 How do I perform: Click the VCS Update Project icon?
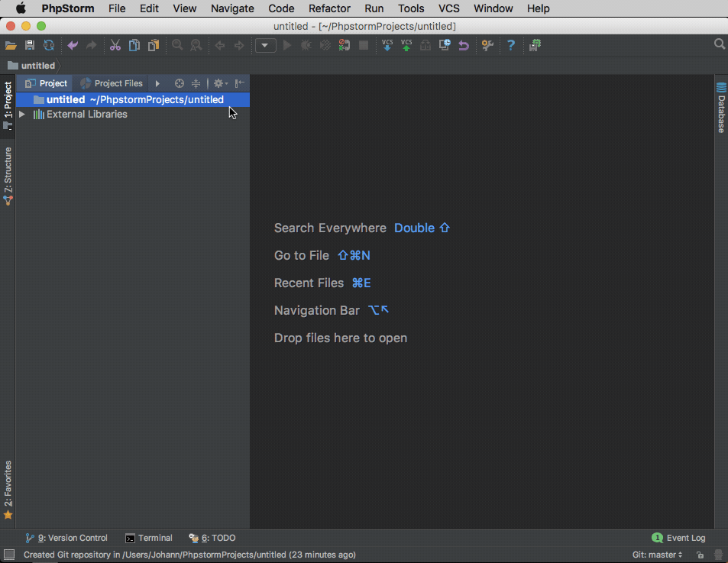click(387, 46)
